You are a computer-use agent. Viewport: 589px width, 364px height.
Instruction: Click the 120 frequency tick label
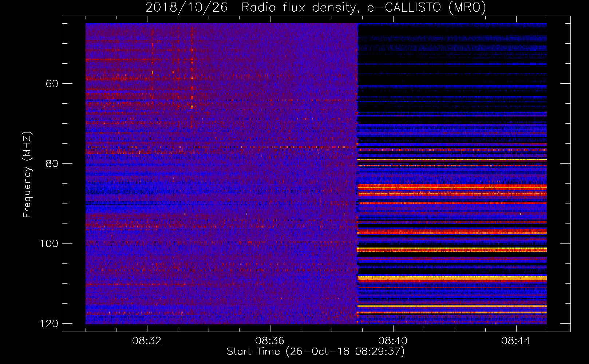click(x=49, y=324)
